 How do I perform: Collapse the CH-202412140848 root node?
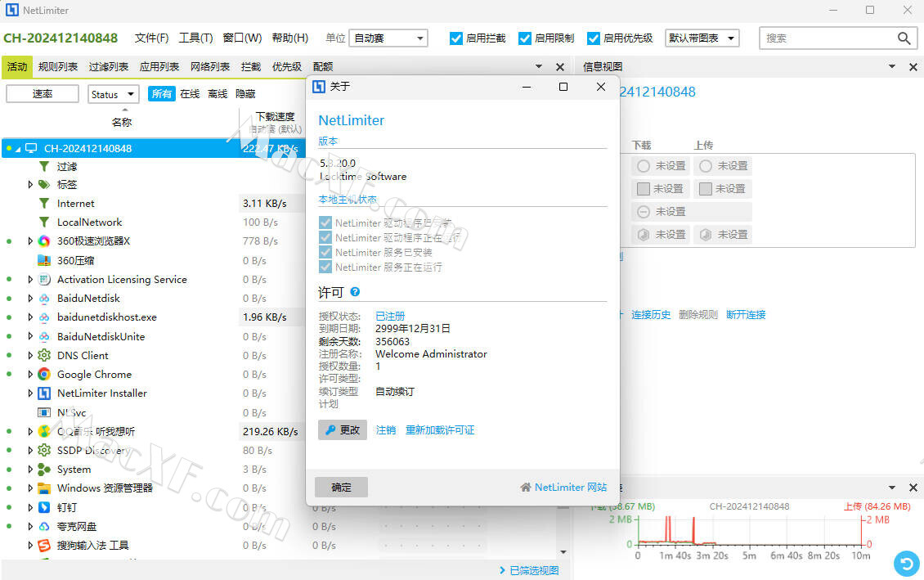tap(18, 149)
